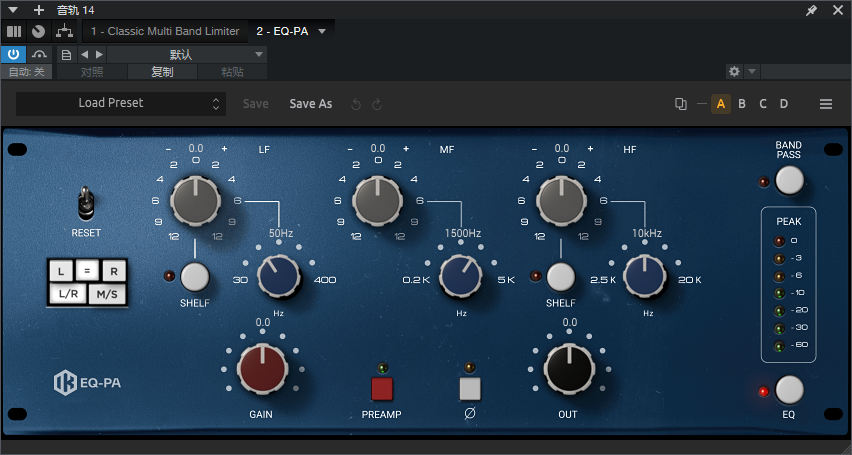This screenshot has height=455, width=852.
Task: Click the GAIN value 0.0 readout
Action: pyautogui.click(x=262, y=322)
